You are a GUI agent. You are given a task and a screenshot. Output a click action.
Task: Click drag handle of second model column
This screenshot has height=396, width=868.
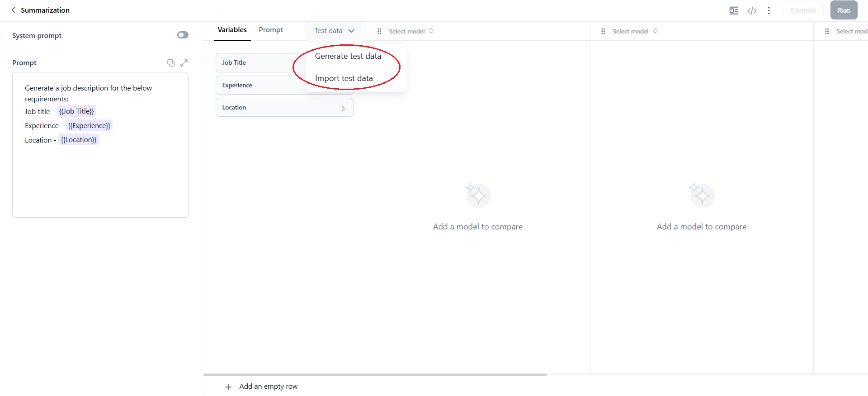603,31
